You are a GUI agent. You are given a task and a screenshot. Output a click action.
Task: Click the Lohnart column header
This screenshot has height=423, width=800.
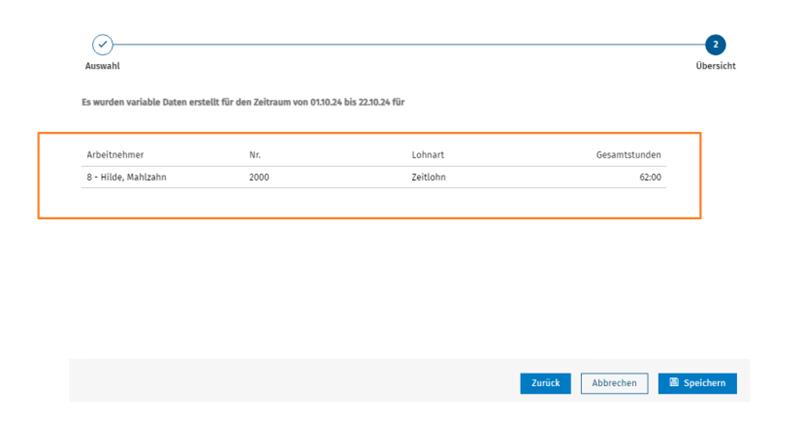(x=428, y=155)
